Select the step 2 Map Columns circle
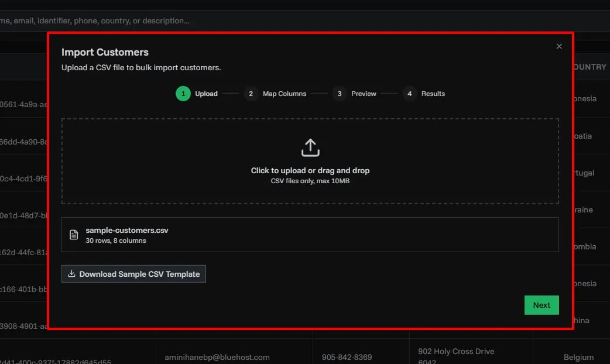The image size is (610, 364). click(x=251, y=93)
